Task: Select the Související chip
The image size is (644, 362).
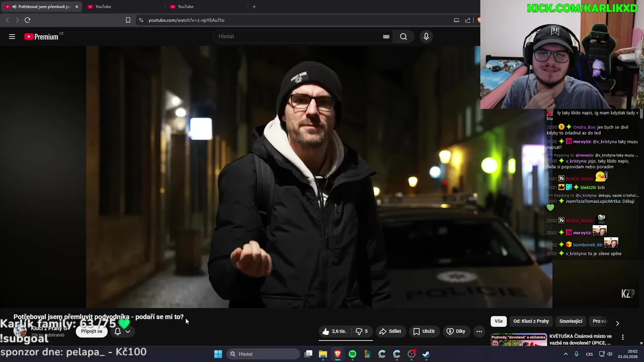Action: point(571,321)
